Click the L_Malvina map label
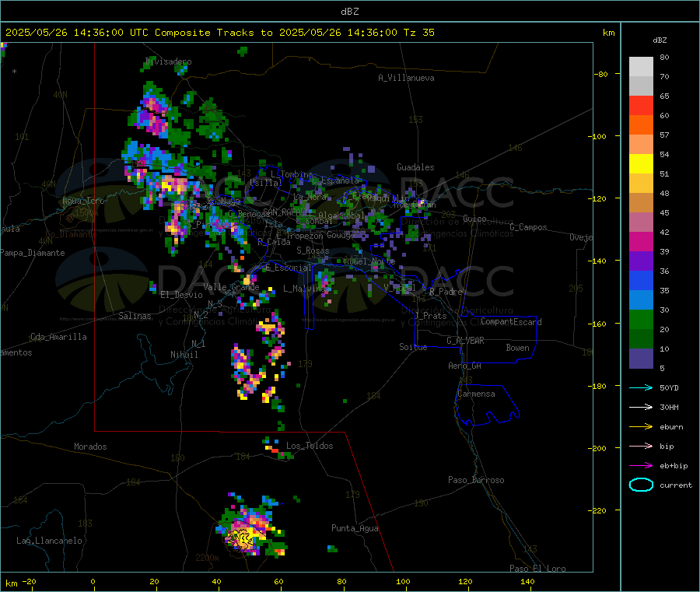The height and width of the screenshot is (592, 700). (304, 289)
